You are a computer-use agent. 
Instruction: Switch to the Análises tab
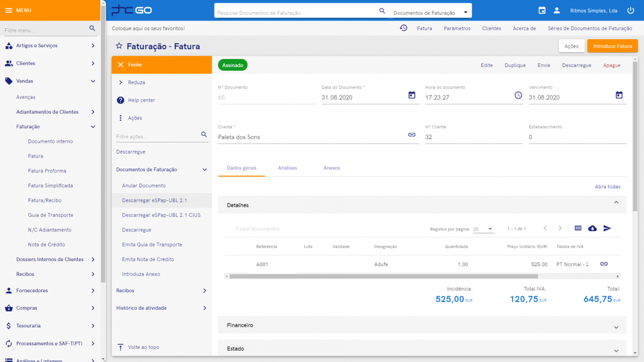(x=287, y=167)
